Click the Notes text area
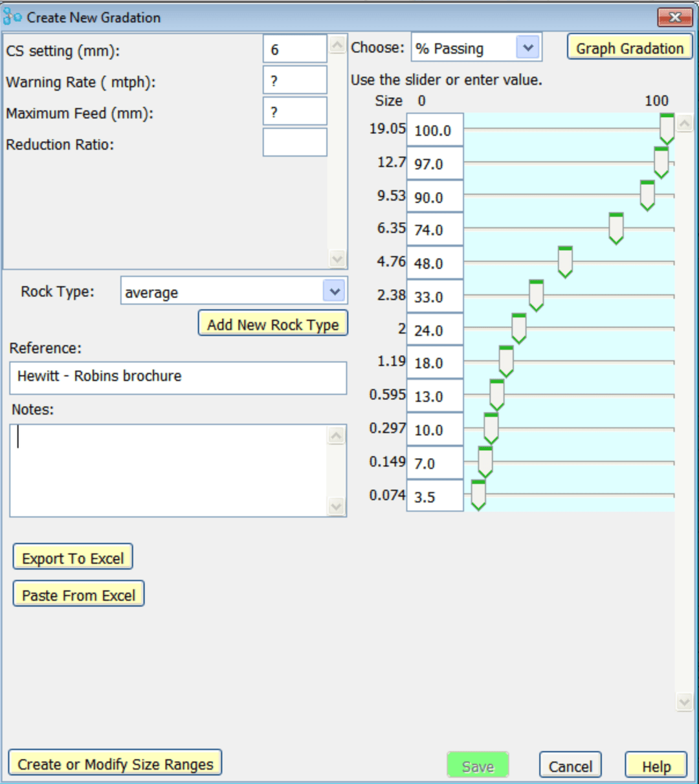This screenshot has width=699, height=784. pyautogui.click(x=170, y=470)
